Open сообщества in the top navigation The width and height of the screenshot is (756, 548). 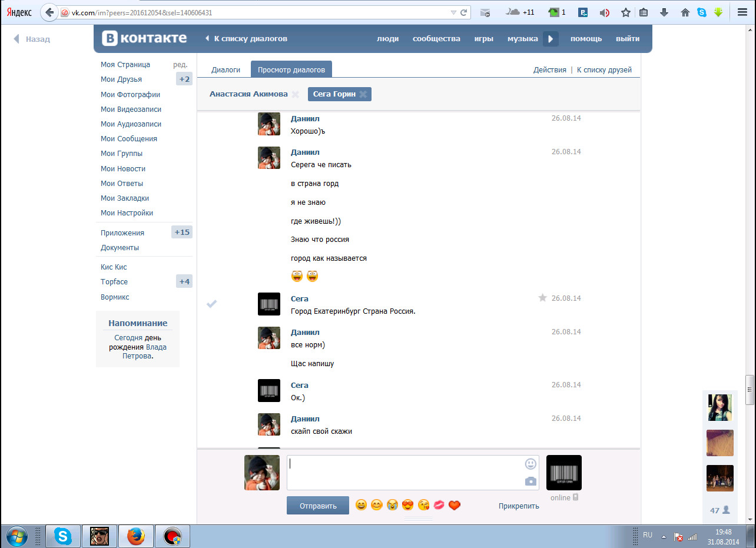tap(436, 38)
